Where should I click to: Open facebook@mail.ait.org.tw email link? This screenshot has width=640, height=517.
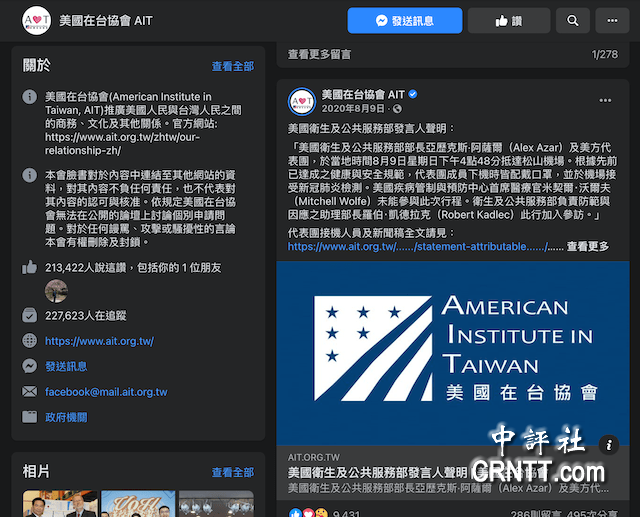[106, 392]
